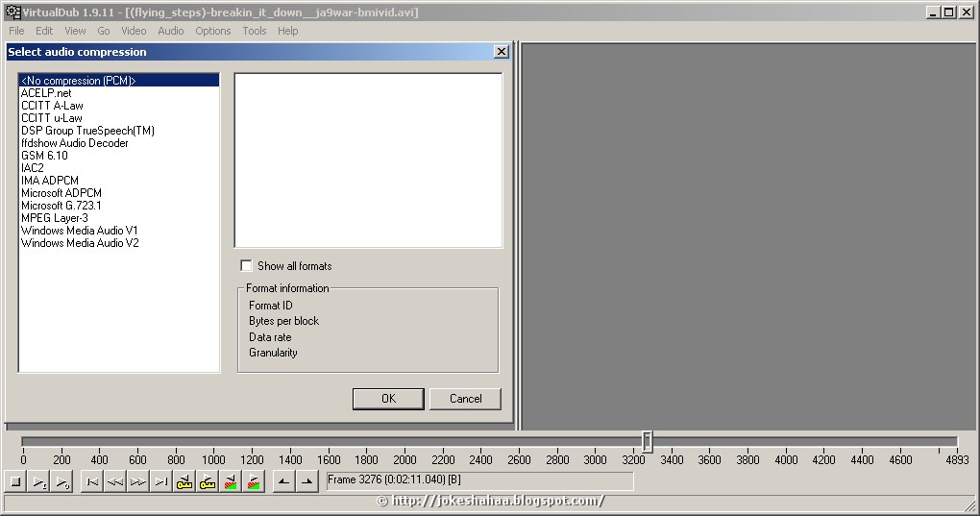The image size is (980, 516).
Task: Open the Edit menu
Action: click(x=44, y=31)
